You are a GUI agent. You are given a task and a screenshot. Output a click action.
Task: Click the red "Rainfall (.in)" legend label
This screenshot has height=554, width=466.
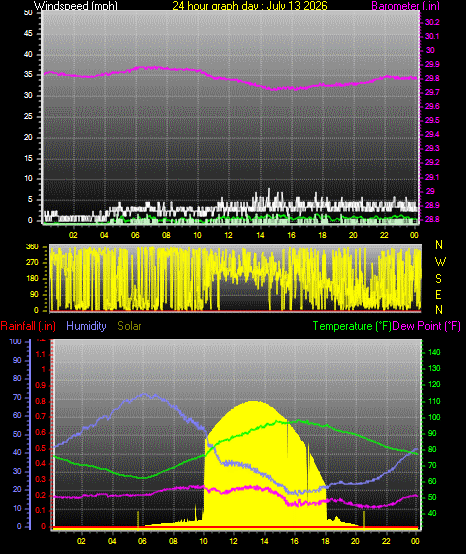(28, 326)
